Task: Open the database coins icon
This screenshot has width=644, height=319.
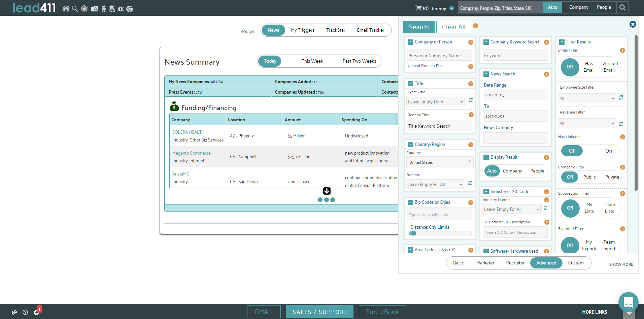Action: pyautogui.click(x=112, y=8)
